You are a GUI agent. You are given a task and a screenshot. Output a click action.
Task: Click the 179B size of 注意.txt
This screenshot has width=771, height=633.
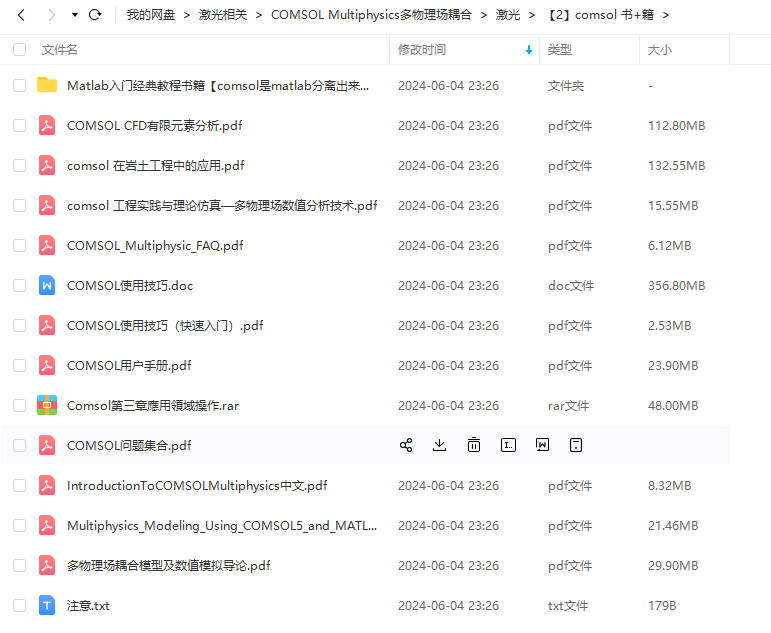[x=662, y=605]
